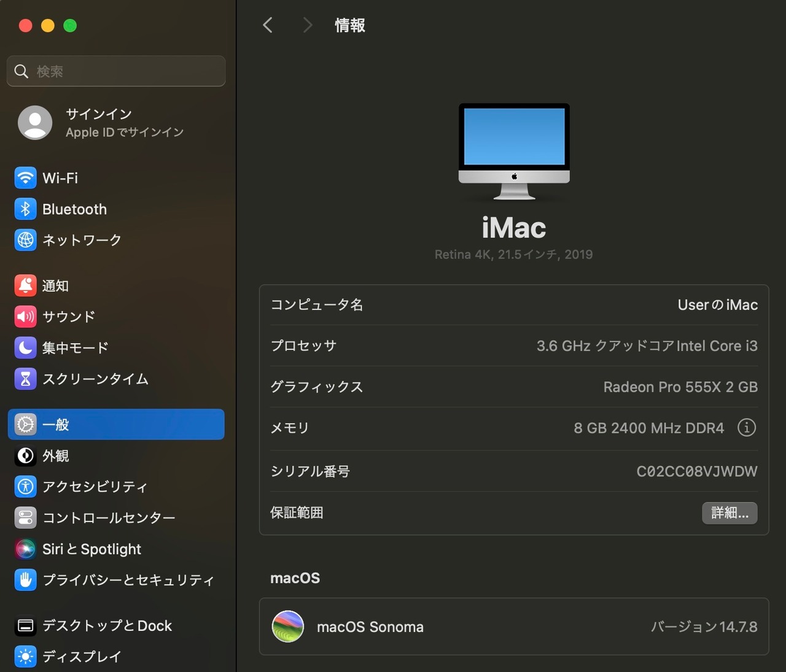
Task: Click the コンピュータ名 label
Action: coord(317,305)
